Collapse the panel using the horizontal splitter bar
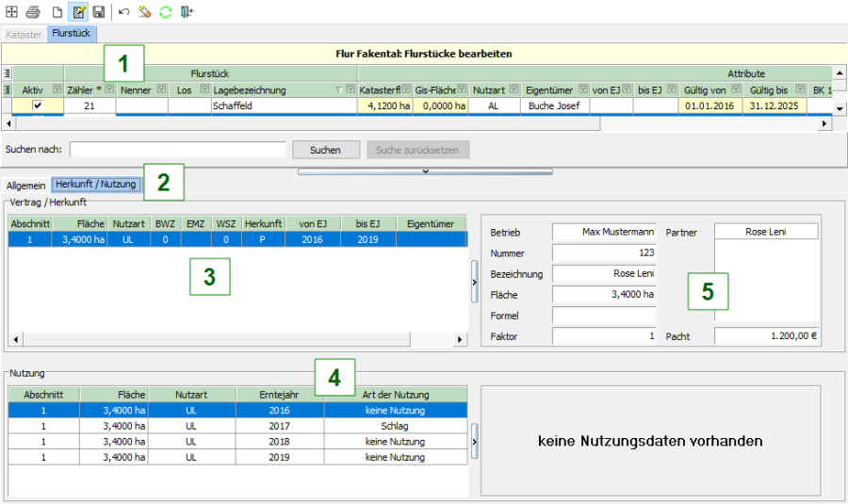Viewport: 848px width, 504px height. click(x=424, y=171)
